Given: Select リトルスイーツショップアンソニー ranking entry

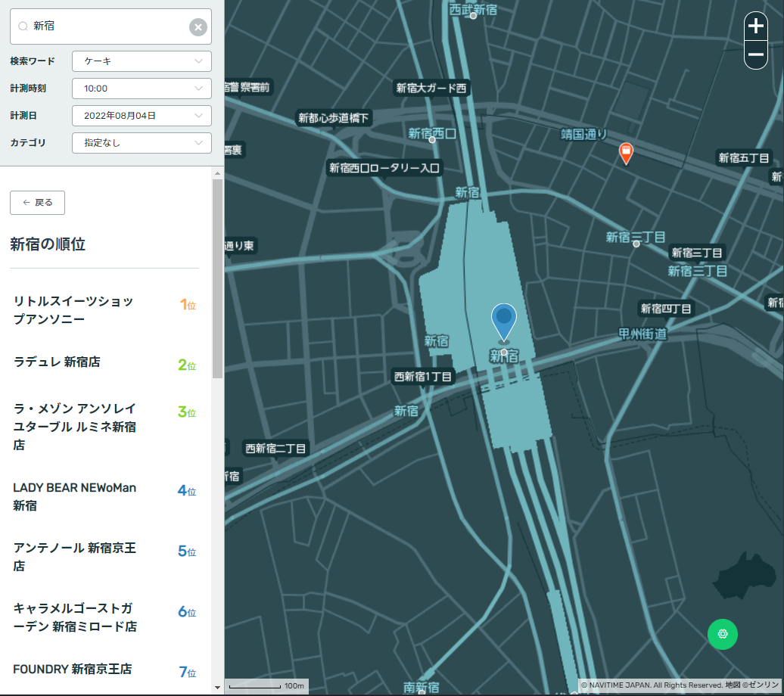Looking at the screenshot, I should tap(104, 310).
